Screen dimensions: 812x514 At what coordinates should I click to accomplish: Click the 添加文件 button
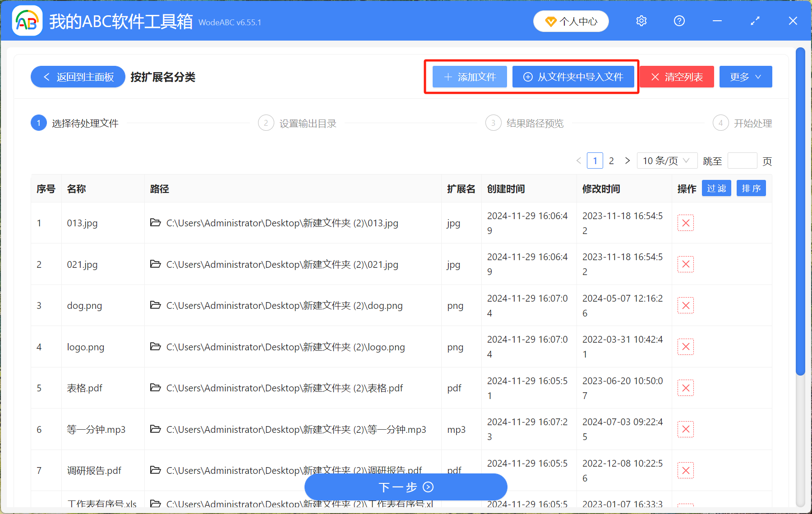click(469, 77)
